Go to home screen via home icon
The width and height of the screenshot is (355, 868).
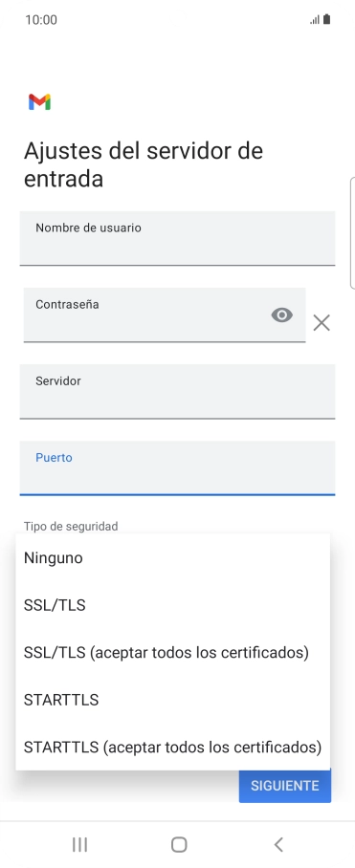coord(179,844)
